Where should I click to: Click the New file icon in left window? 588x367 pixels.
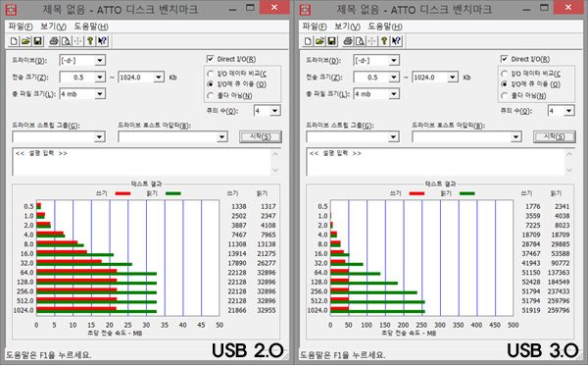pyautogui.click(x=14, y=41)
